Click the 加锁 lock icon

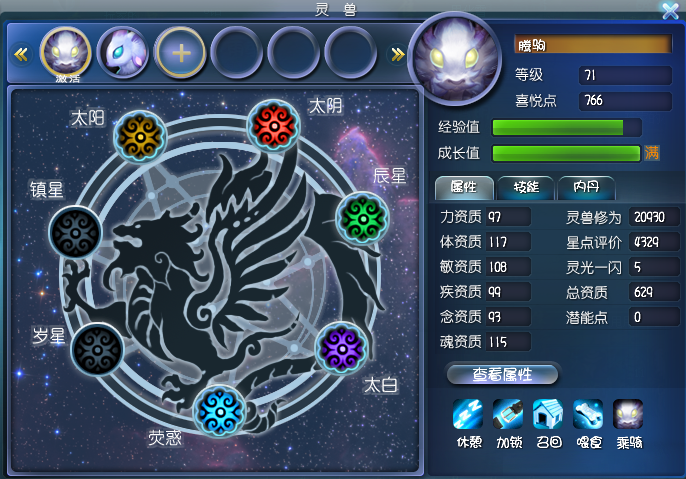click(x=508, y=414)
